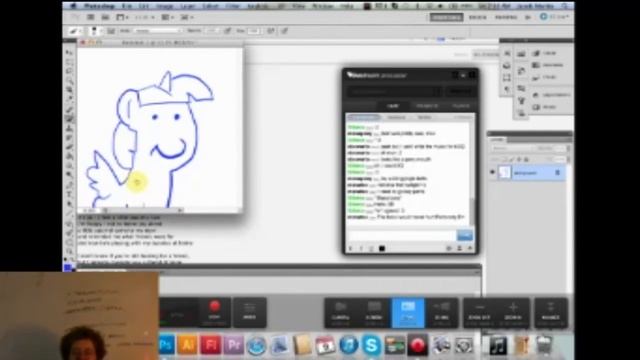The height and width of the screenshot is (360, 640).
Task: Open the arrange documents dropdown in application bar
Action: [x=167, y=18]
